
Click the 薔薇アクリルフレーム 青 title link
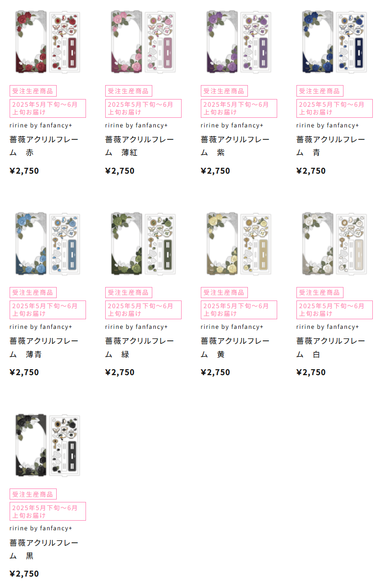pyautogui.click(x=331, y=146)
